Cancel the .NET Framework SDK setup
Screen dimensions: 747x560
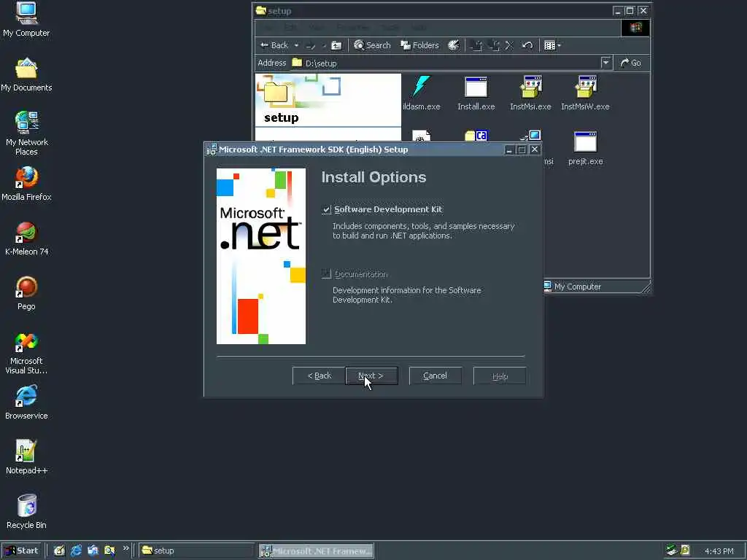click(435, 376)
